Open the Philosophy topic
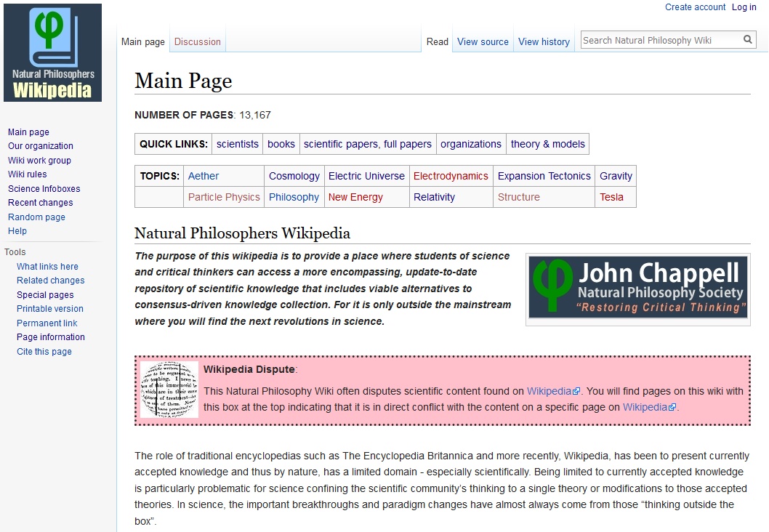Image resolution: width=769 pixels, height=532 pixels. [294, 197]
